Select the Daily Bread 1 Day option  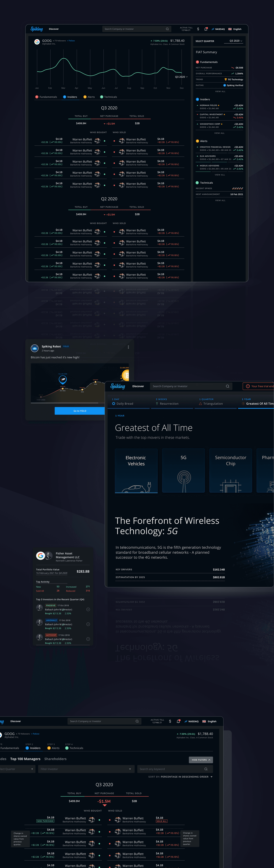pos(124,403)
